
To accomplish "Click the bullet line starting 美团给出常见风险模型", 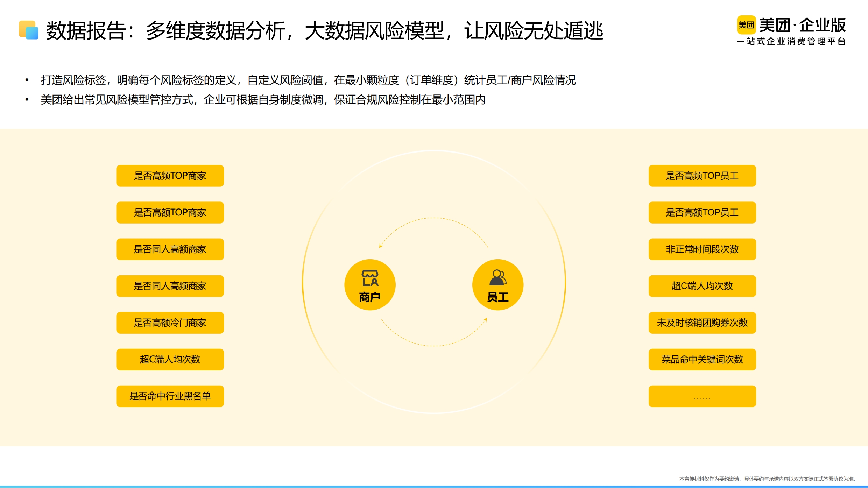I will (x=263, y=100).
